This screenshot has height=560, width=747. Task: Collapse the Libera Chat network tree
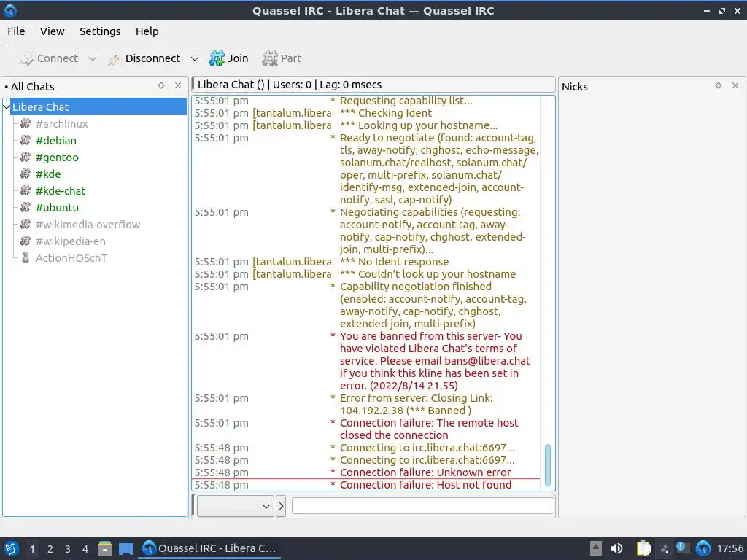(x=6, y=107)
